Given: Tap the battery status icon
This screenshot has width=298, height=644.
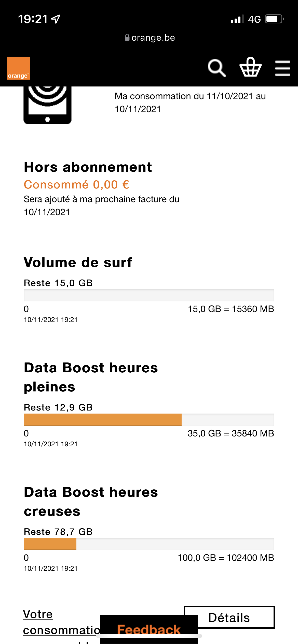Looking at the screenshot, I should pos(274,19).
